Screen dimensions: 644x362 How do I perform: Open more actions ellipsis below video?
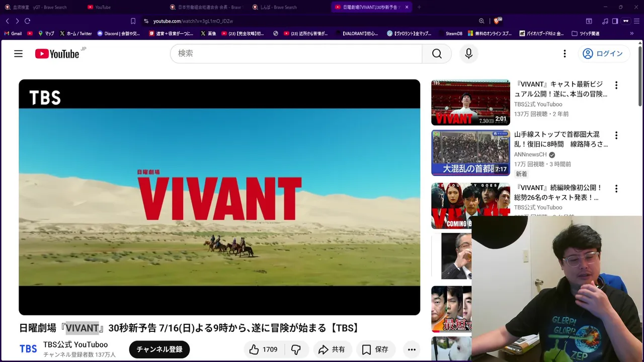coord(412,349)
